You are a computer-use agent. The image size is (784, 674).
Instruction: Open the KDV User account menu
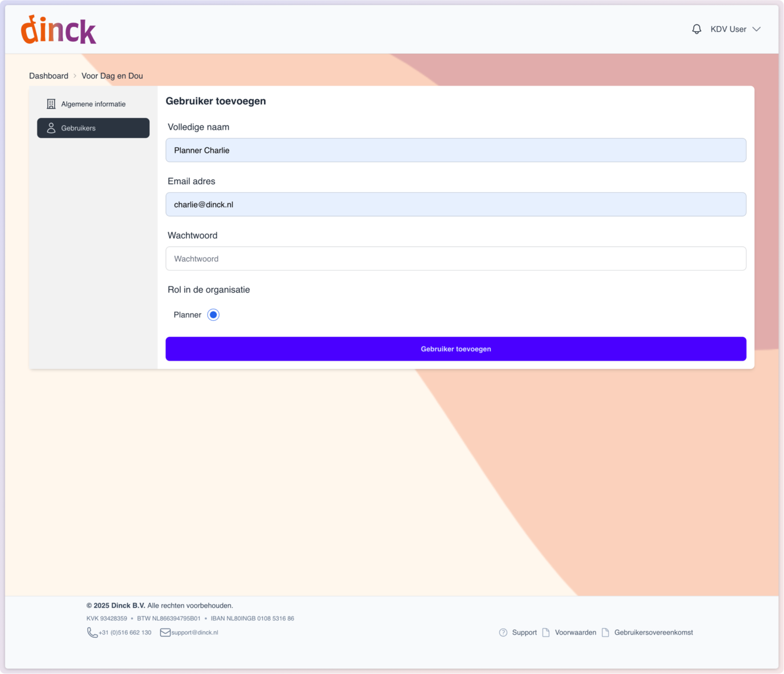click(728, 29)
